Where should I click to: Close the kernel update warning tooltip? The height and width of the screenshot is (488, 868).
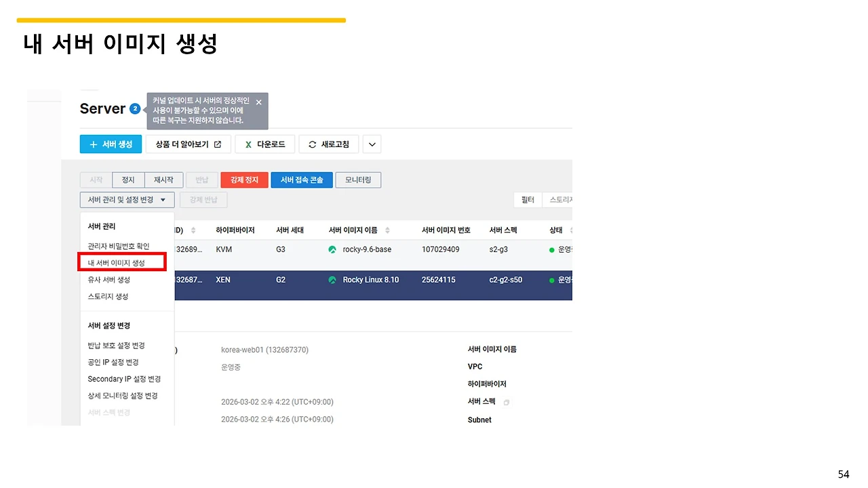258,102
